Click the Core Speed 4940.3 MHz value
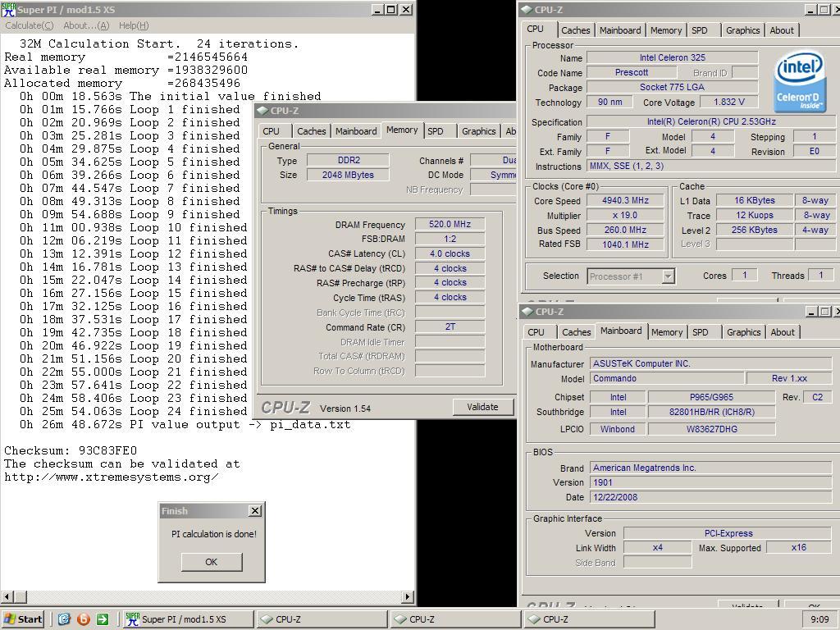The height and width of the screenshot is (630, 840). [625, 200]
